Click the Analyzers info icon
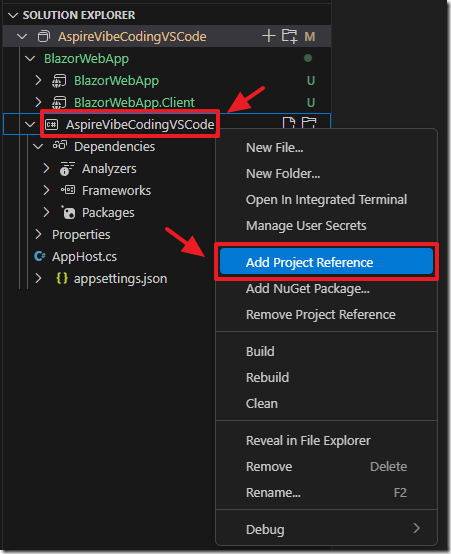Viewport: 451px width, 554px height. point(67,169)
